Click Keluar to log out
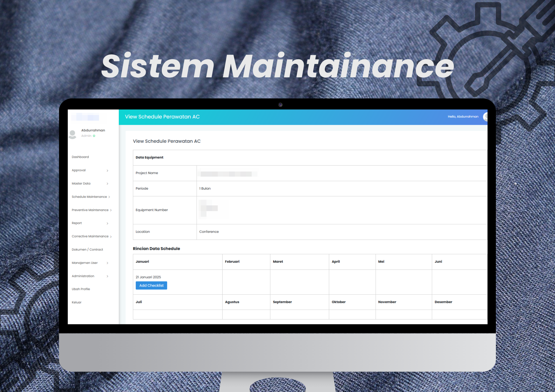Screen dimensions: 555x392 point(76,302)
